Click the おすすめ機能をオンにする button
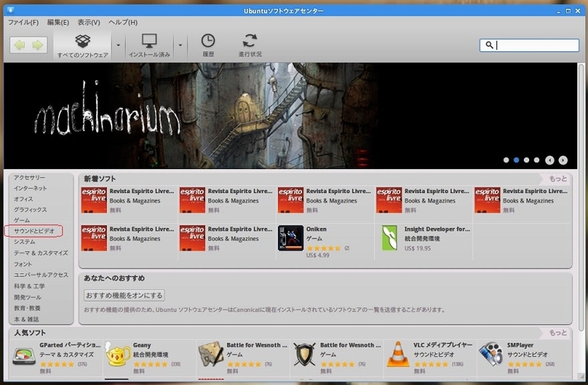Viewport: 588px width, 385px height. (124, 295)
